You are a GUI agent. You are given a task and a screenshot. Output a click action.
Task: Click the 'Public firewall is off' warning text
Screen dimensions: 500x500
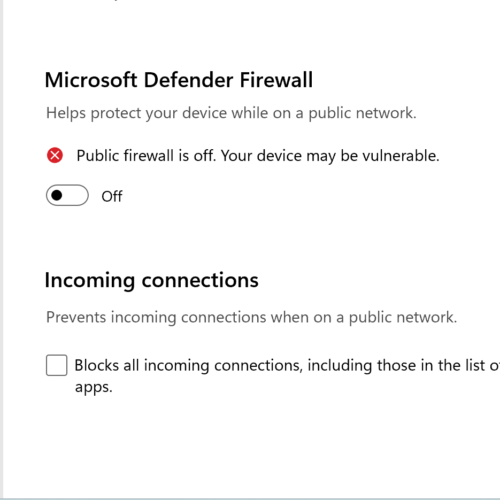pyautogui.click(x=258, y=156)
